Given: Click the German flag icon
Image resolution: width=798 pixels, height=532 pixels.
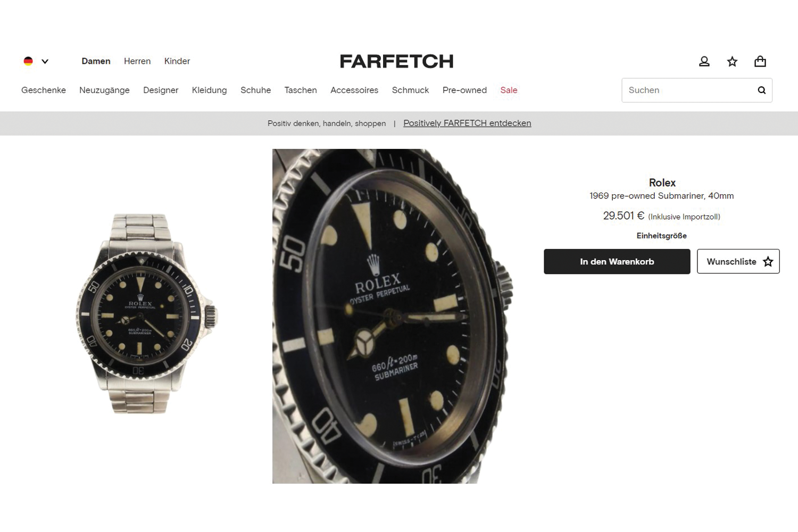Looking at the screenshot, I should [28, 61].
